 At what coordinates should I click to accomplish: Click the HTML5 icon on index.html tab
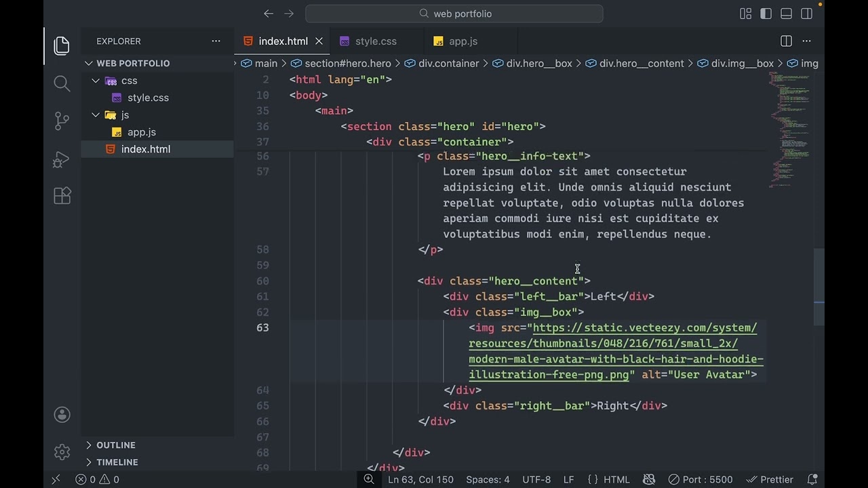(248, 41)
